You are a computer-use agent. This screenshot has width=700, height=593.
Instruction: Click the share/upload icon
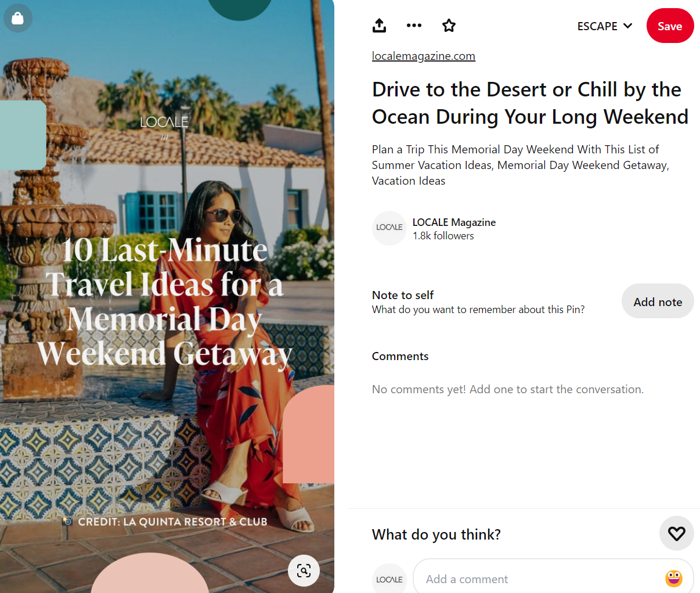point(379,26)
